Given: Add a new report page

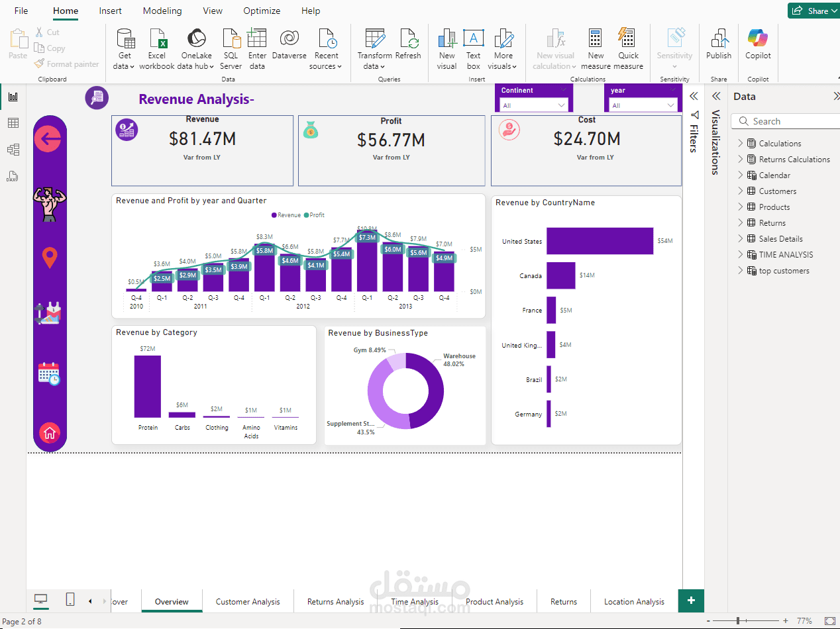Looking at the screenshot, I should coord(691,600).
